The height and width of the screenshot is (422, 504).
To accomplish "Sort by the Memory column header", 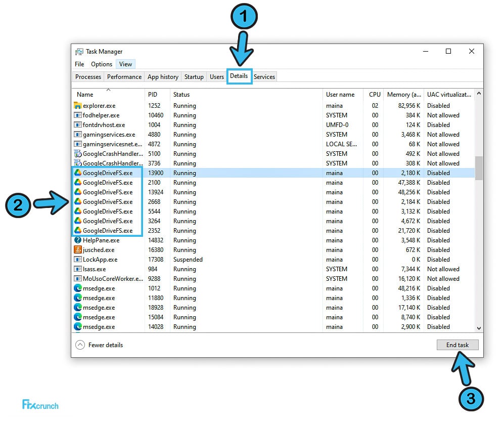I will [404, 95].
